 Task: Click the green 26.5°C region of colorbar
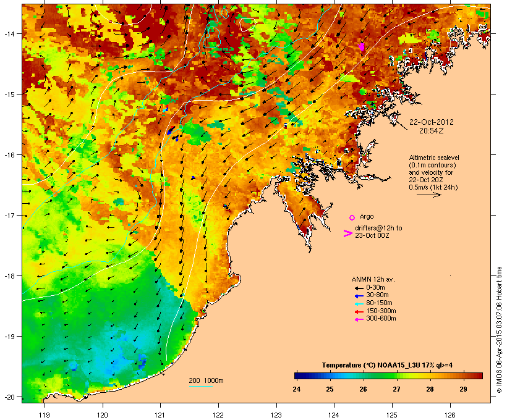tap(380, 376)
